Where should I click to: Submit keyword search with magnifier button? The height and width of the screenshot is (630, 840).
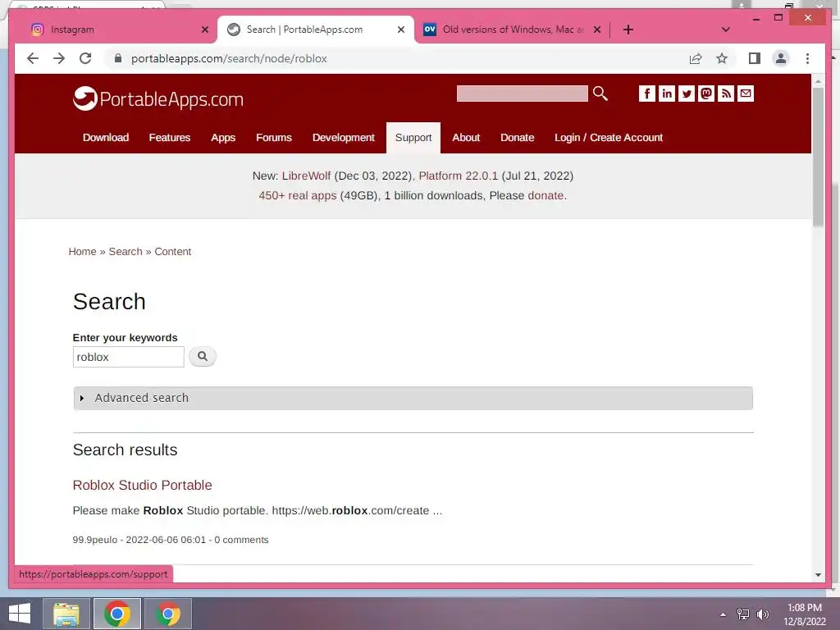click(x=203, y=356)
